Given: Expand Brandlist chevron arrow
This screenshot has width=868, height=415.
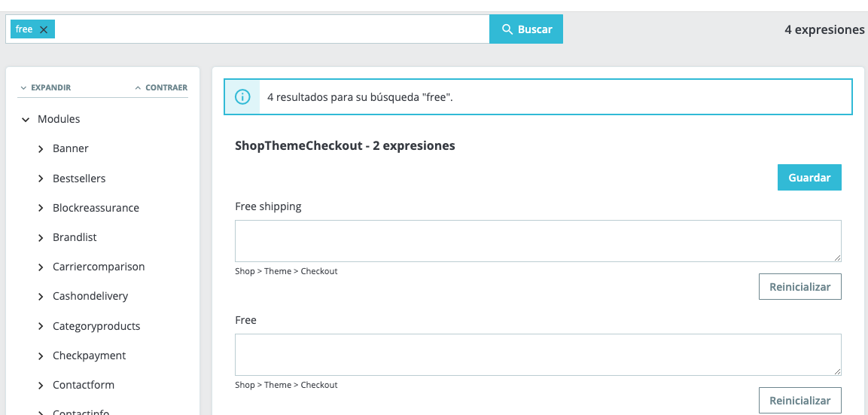Looking at the screenshot, I should pyautogui.click(x=41, y=238).
